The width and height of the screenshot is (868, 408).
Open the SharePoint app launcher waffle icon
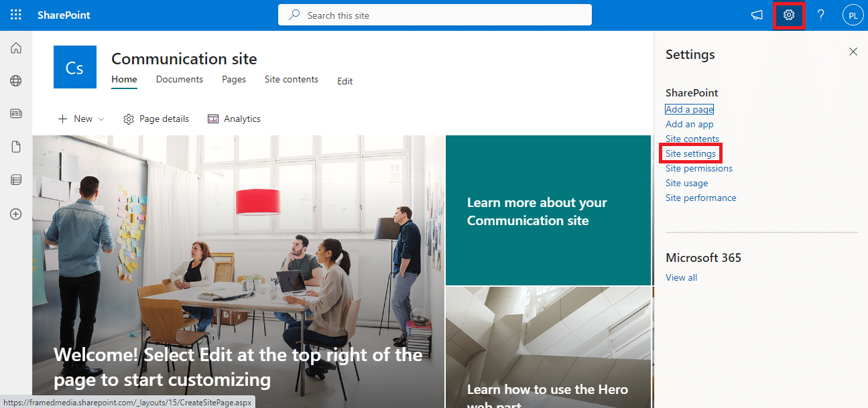click(x=15, y=15)
